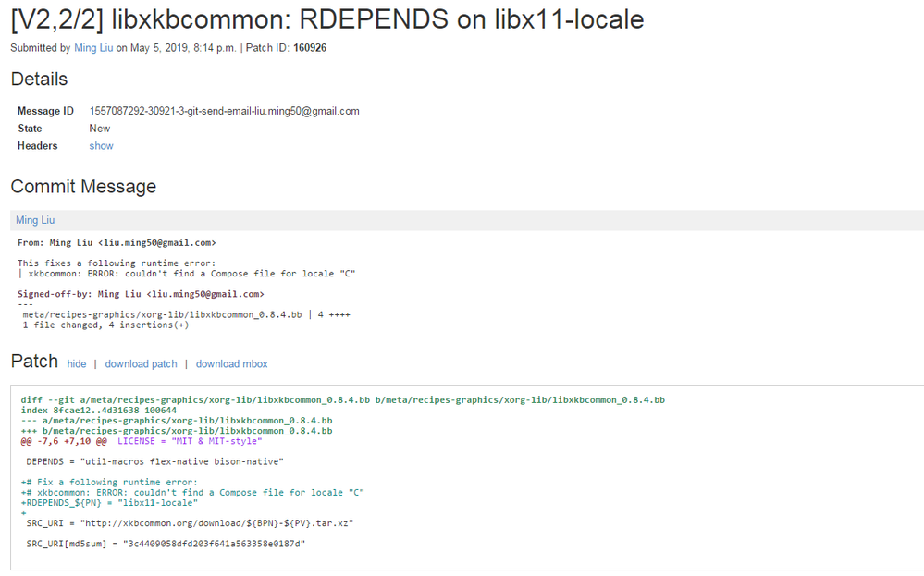Click the download patch link
Image resolution: width=924 pixels, height=576 pixels.
click(x=141, y=364)
